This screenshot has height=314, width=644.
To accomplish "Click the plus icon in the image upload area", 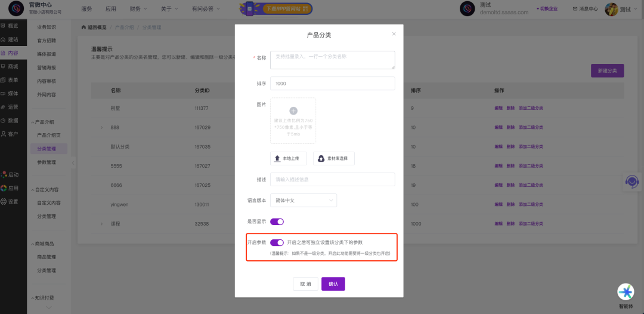I will point(293,110).
